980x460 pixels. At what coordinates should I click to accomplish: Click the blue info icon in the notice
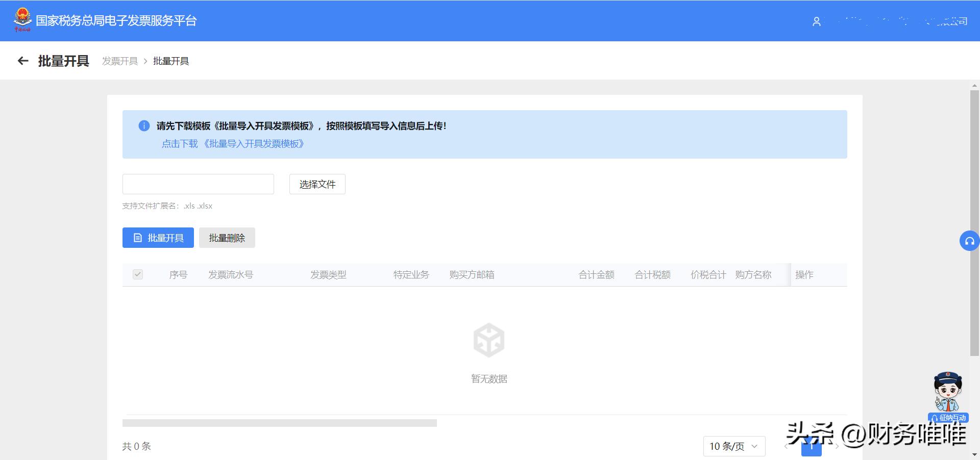pos(144,125)
